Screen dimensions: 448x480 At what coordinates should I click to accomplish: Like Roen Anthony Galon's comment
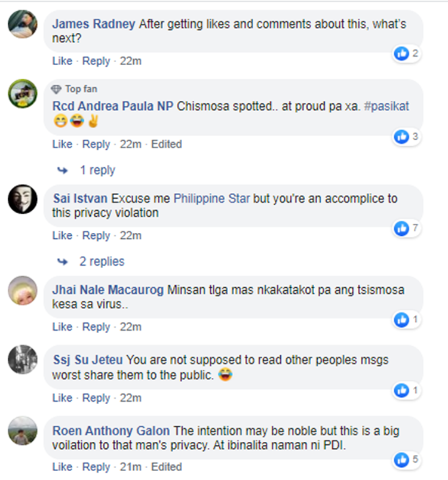coord(62,466)
